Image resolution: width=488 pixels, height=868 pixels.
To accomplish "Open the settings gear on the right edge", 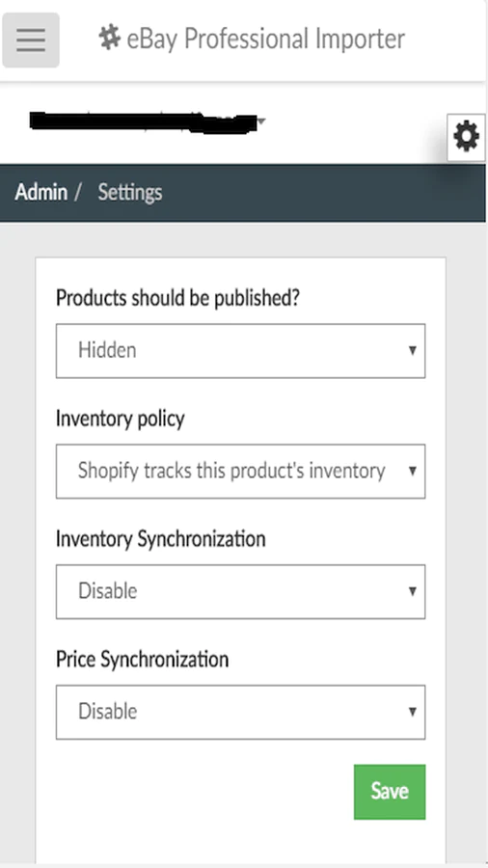I will click(466, 137).
